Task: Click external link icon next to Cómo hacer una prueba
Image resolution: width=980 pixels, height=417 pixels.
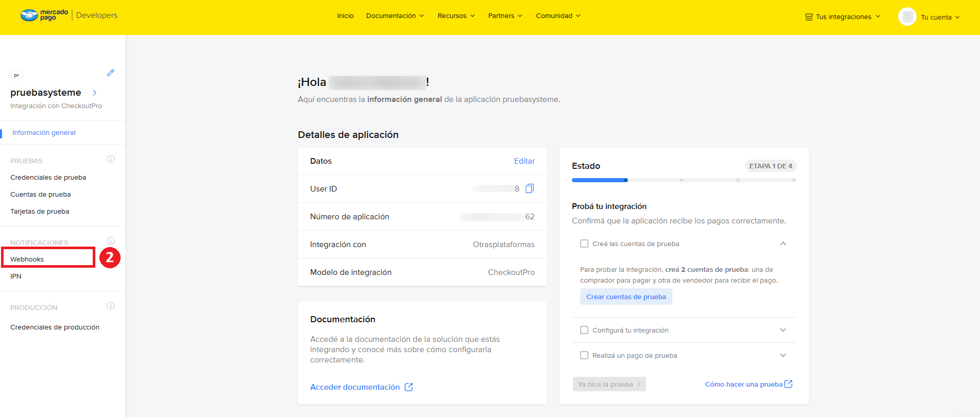Action: [788, 384]
